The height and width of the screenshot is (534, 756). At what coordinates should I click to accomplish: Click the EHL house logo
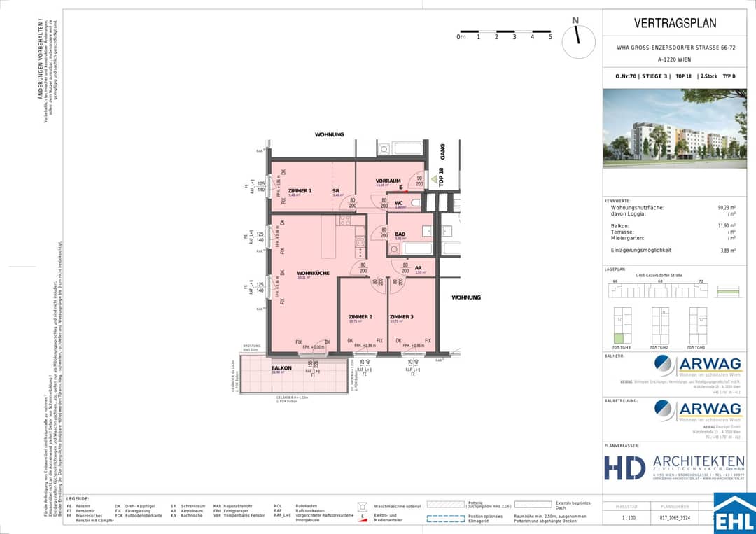click(x=734, y=513)
